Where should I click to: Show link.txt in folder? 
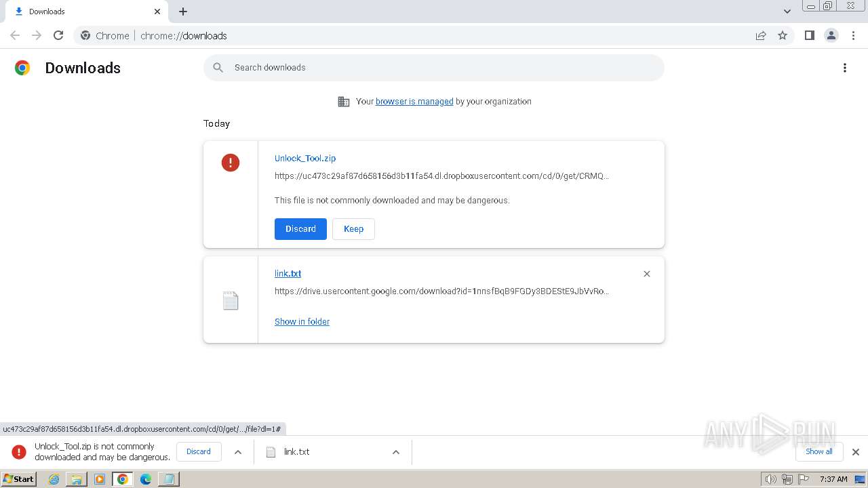click(x=302, y=322)
